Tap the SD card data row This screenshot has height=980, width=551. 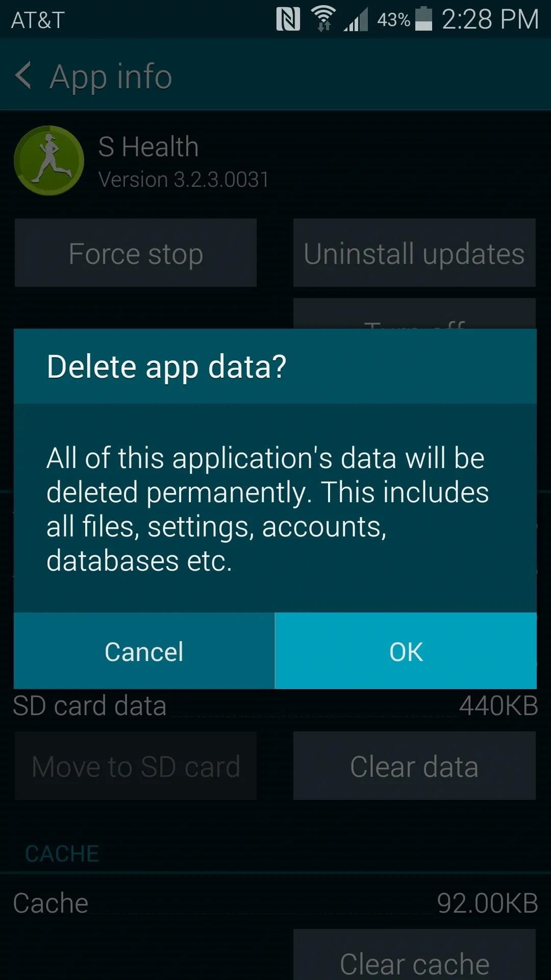[x=275, y=706]
